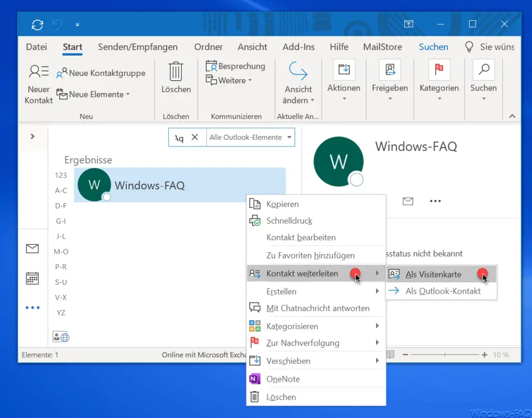The width and height of the screenshot is (532, 418).
Task: Open the Kategorien flag menu
Action: [439, 81]
